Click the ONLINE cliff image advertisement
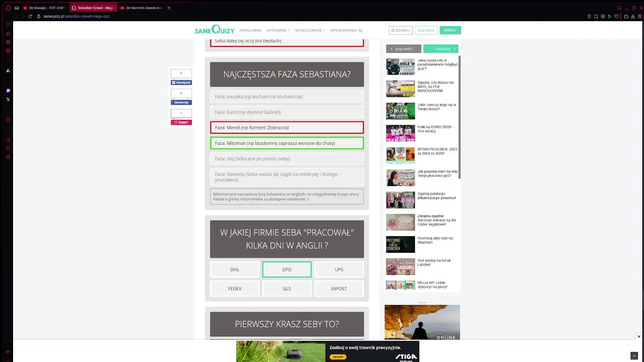Screen dimensions: 644x362 422,322
